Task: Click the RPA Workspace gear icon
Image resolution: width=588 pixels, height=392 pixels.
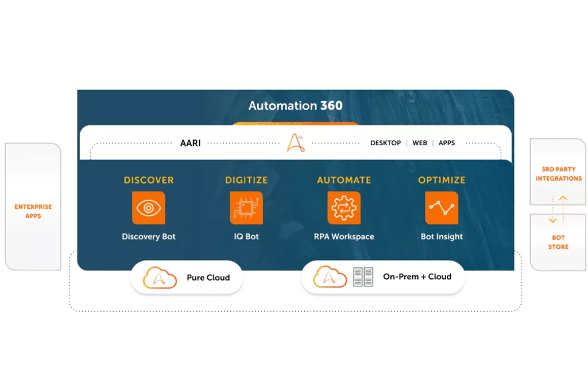Action: (344, 207)
